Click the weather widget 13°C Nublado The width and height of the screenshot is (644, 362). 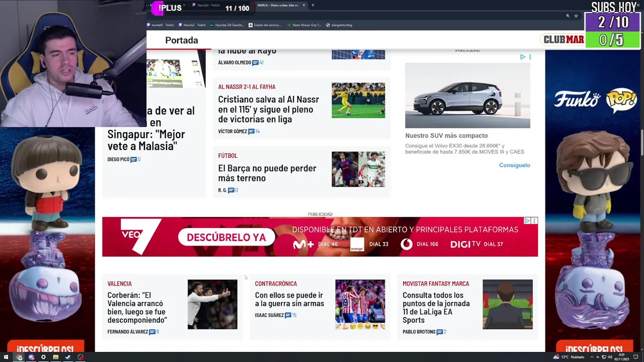pyautogui.click(x=569, y=357)
